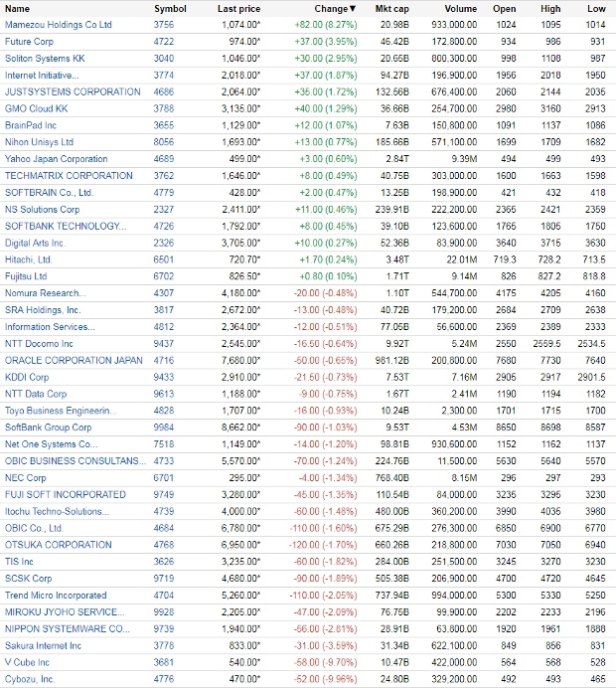Open Sakura Internet Inc link
The image size is (616, 688).
(43, 646)
